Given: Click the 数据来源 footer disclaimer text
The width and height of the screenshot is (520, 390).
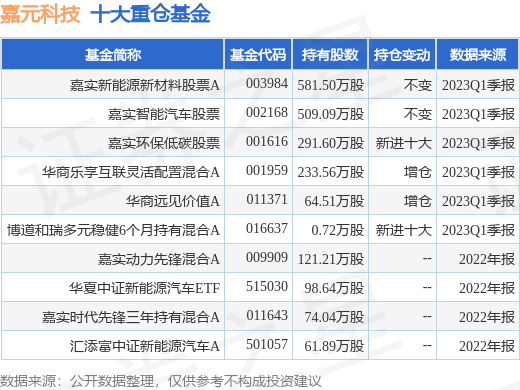Looking at the screenshot, I should tap(160, 381).
